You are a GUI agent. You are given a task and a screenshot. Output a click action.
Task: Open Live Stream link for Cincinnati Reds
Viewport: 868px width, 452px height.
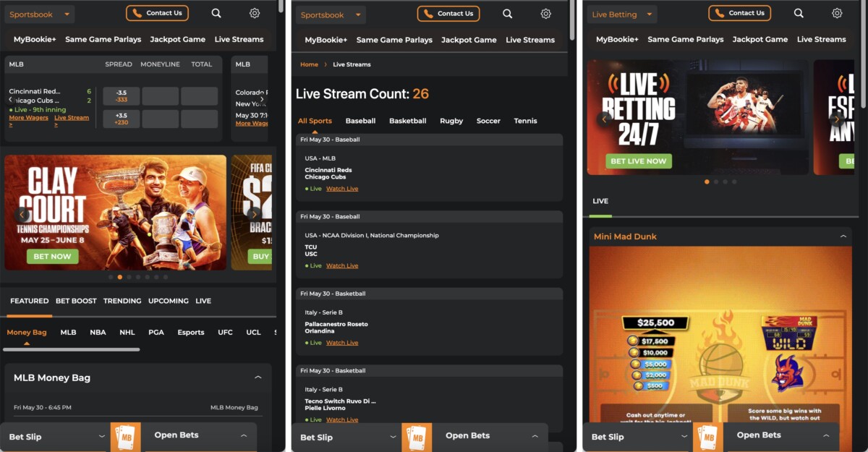click(x=72, y=120)
